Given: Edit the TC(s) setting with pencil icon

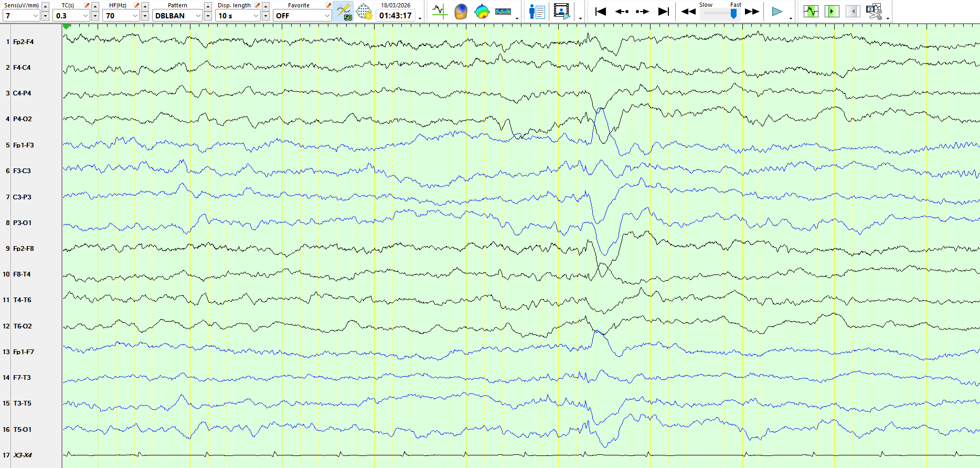Looking at the screenshot, I should (x=87, y=5).
